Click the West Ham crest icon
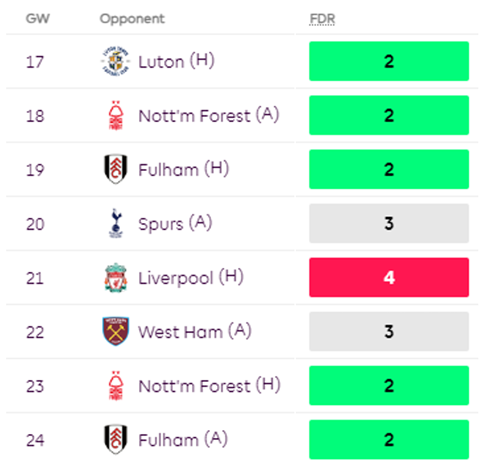The width and height of the screenshot is (481, 468). coord(116,331)
